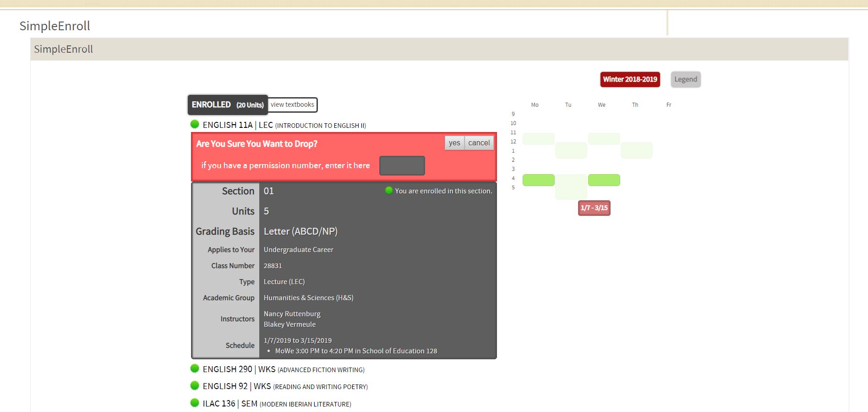Focus the permission number input box
This screenshot has height=412, width=868.
pyautogui.click(x=402, y=165)
